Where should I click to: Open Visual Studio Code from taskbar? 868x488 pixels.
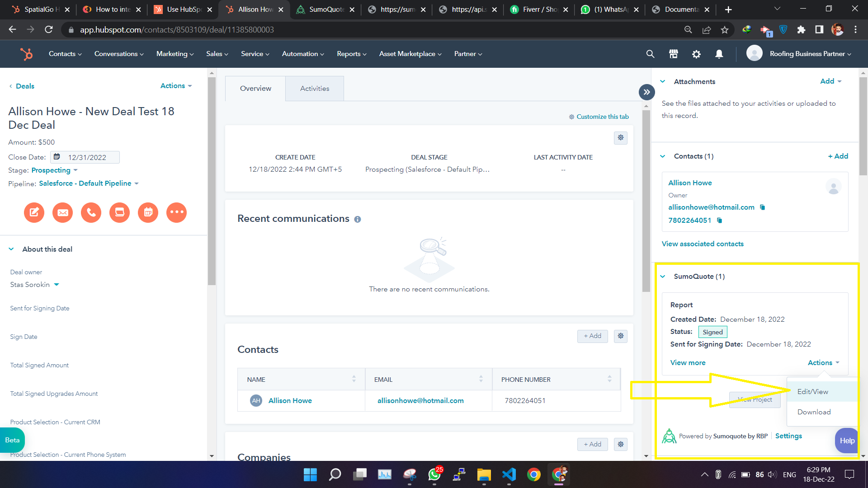(x=509, y=474)
